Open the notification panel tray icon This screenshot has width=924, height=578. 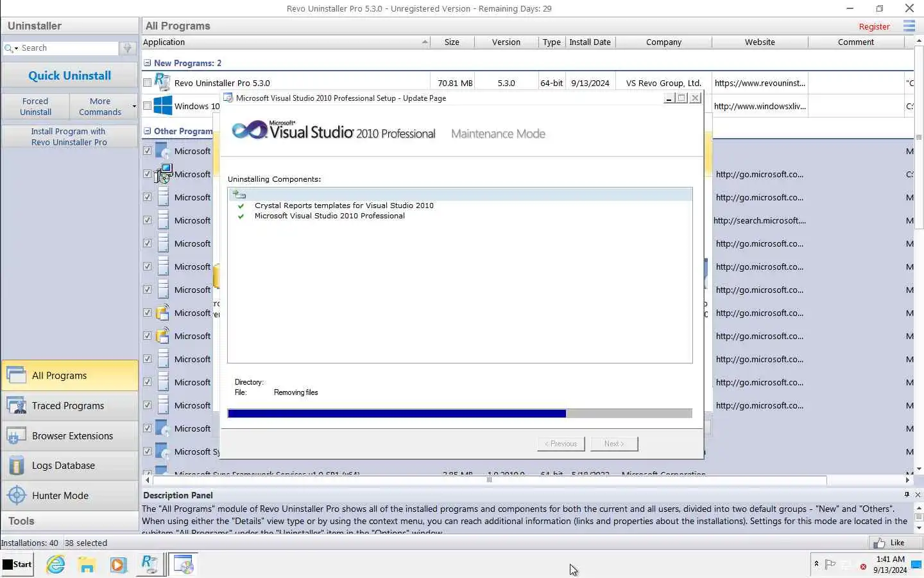click(x=916, y=565)
